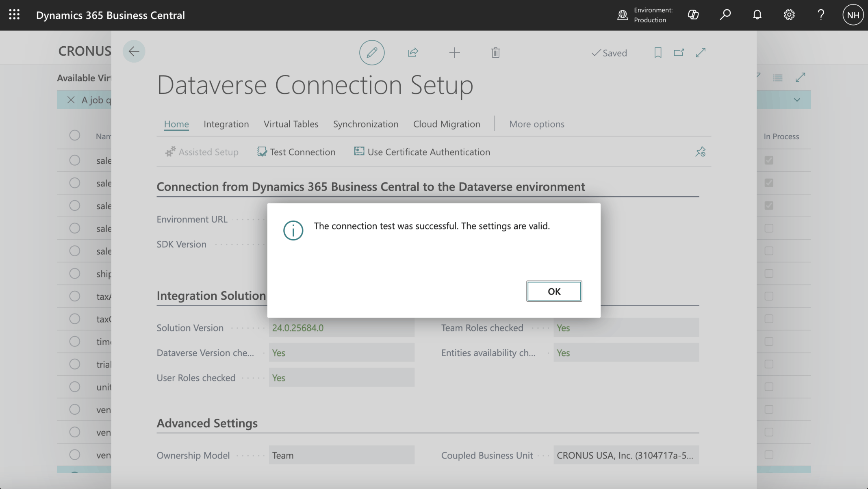Expand the notification chevron dropdown
Viewport: 868px width, 489px height.
click(796, 100)
